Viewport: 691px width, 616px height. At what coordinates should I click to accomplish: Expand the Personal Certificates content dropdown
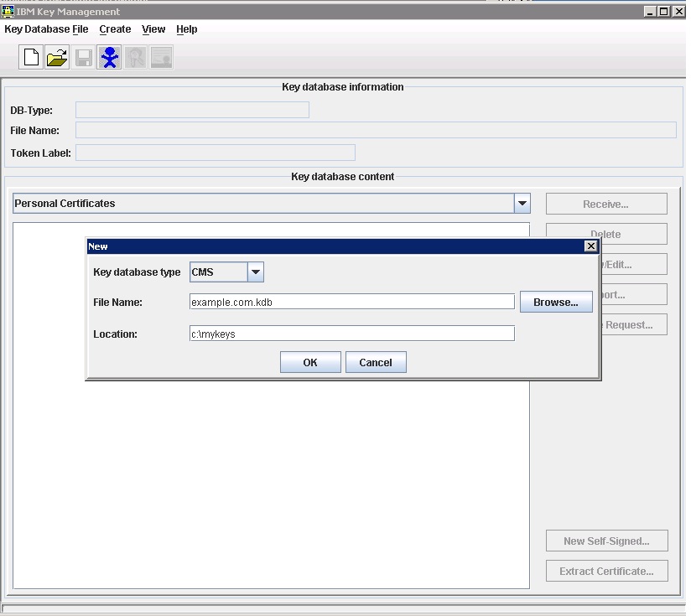(522, 203)
